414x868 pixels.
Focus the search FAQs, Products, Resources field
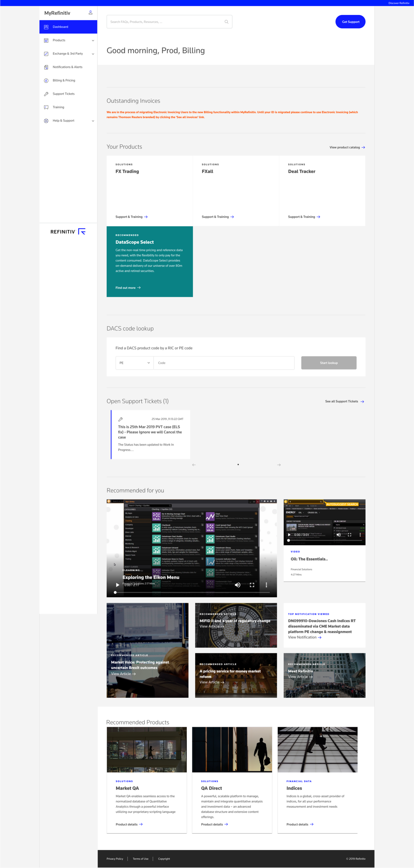169,22
